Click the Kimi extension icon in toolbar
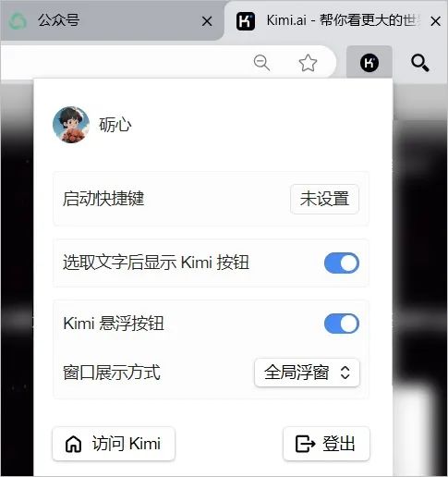Screen dimensions: 448x477 (x=369, y=63)
